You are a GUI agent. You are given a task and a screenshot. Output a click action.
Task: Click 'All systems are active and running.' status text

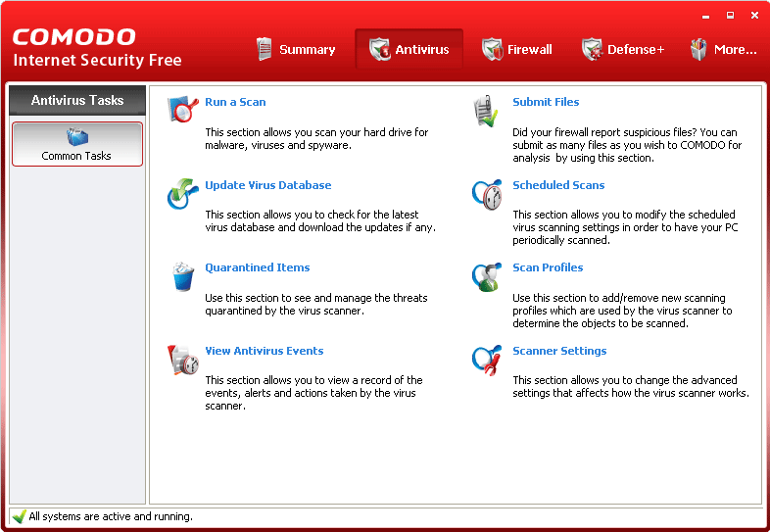pos(111,516)
